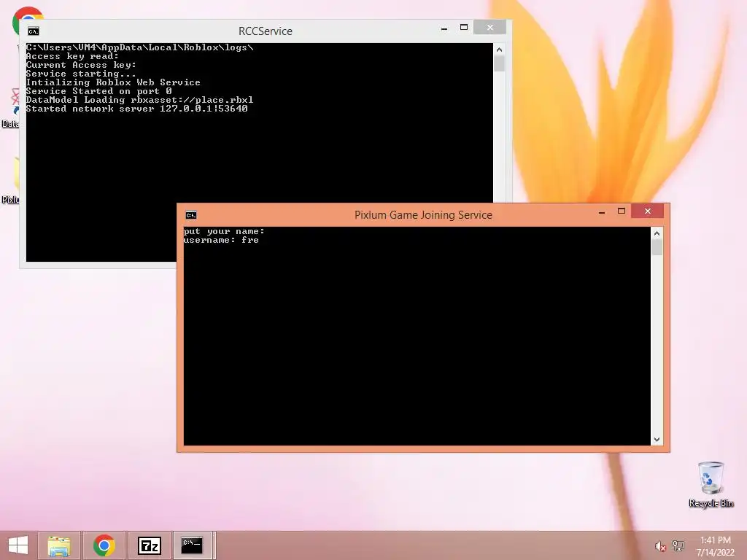Click the 'put your name:' console line
Viewport: 747px width, 560px height.
click(224, 231)
